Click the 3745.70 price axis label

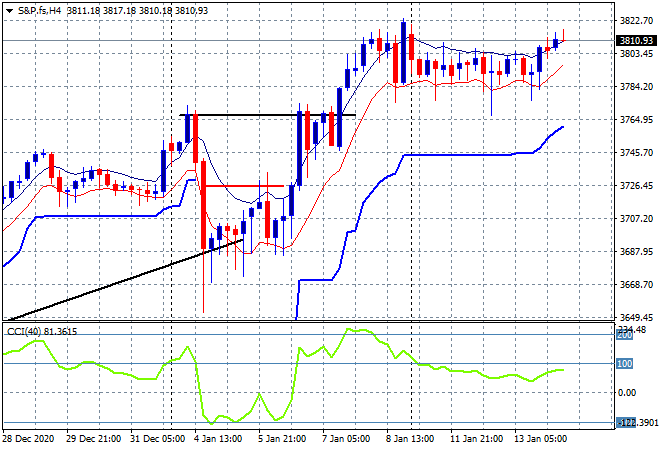pyautogui.click(x=636, y=152)
